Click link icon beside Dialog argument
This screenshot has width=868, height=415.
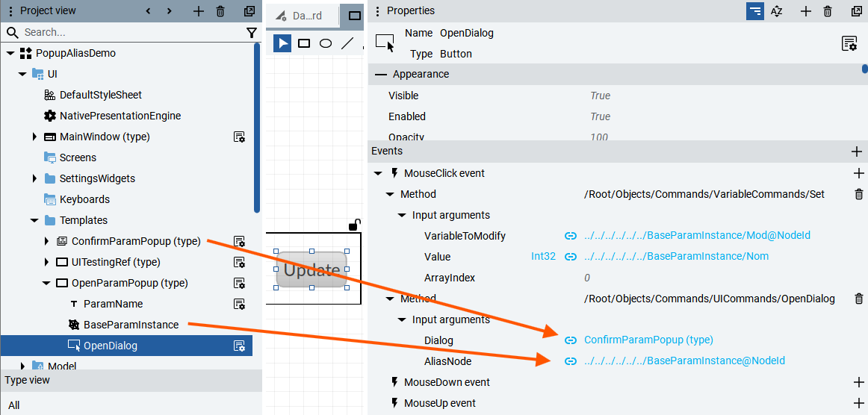(570, 340)
